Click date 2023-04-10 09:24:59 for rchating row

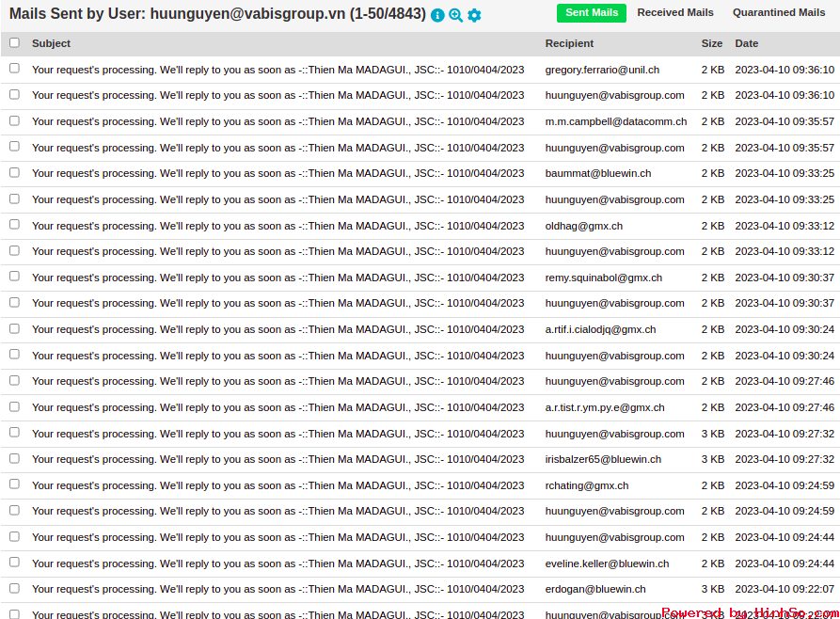pyautogui.click(x=785, y=485)
